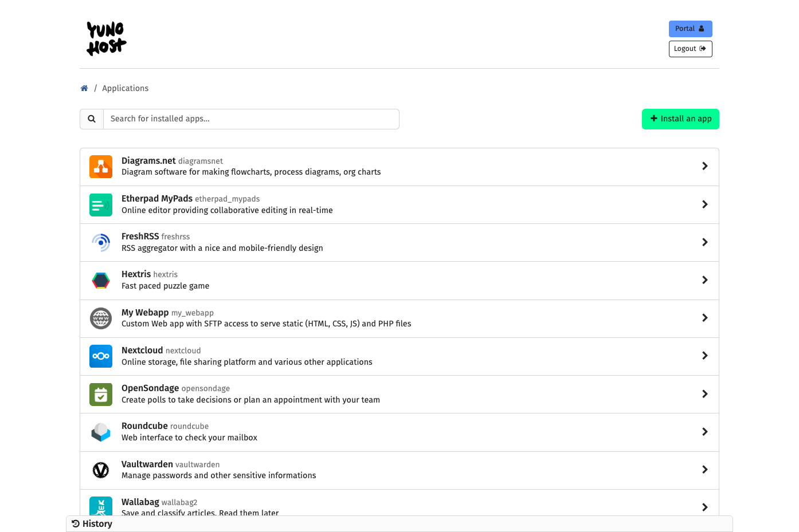Choose the Vaultwarden app title
799x532 pixels.
point(147,464)
